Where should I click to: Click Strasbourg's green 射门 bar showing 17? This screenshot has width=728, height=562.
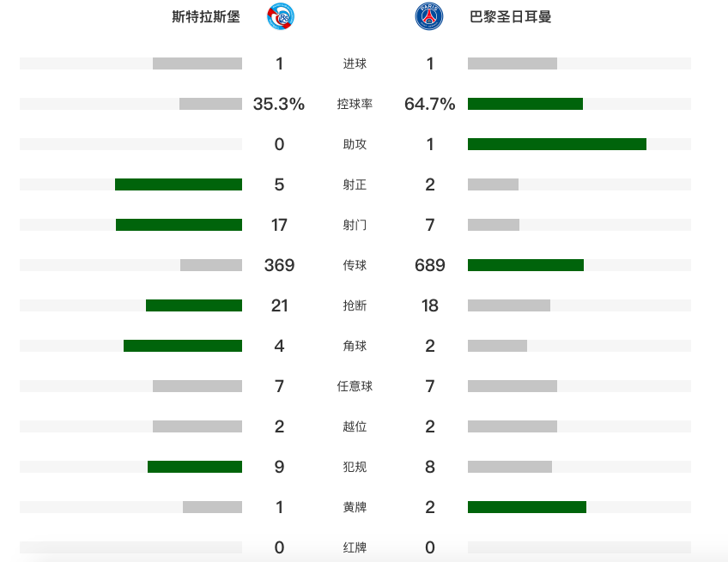(x=179, y=225)
